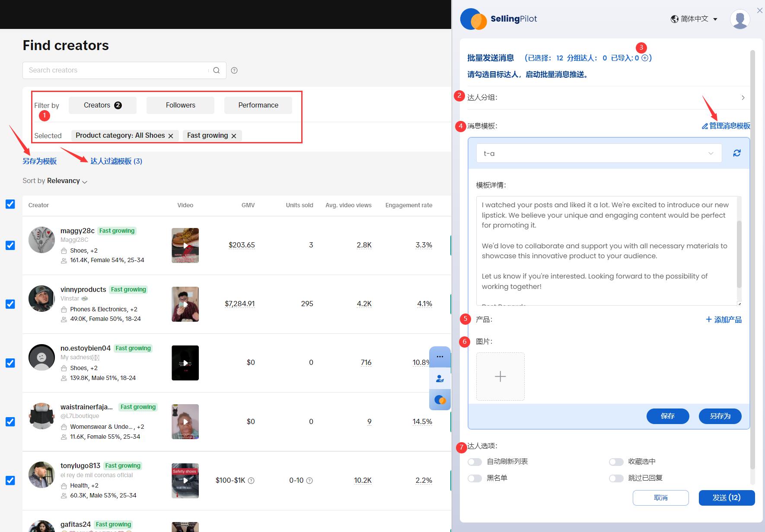
Task: Open 达人过滤模板 (3) link
Action: [x=116, y=161]
